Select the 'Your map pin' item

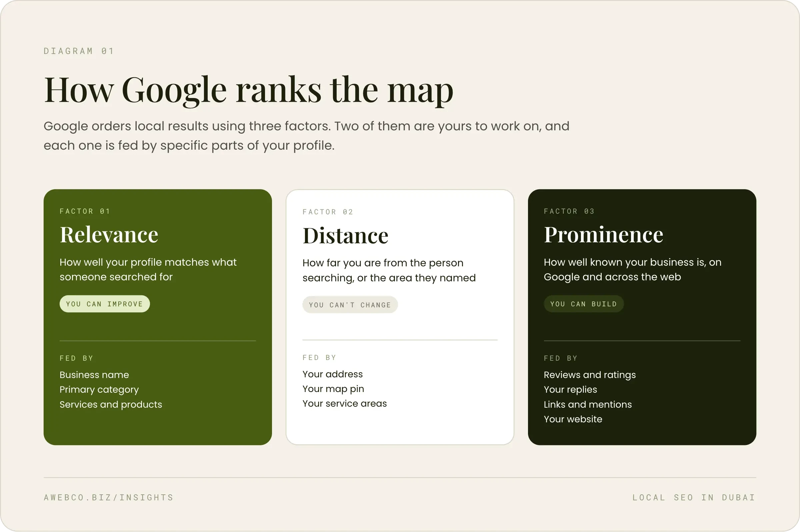coord(333,389)
